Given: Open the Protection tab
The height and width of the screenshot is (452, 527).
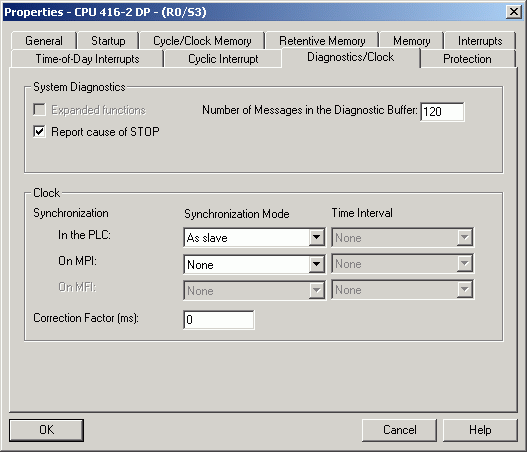Looking at the screenshot, I should coord(467,59).
